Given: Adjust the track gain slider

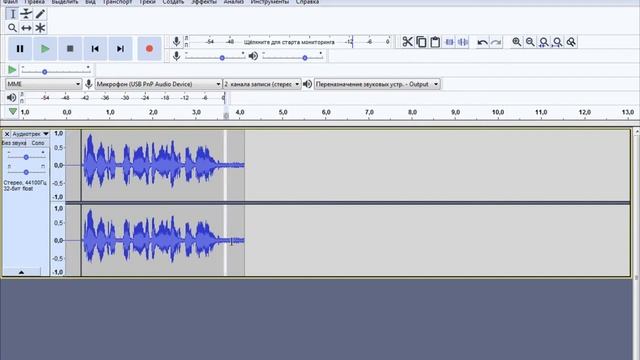Looking at the screenshot, I should click(x=26, y=157).
